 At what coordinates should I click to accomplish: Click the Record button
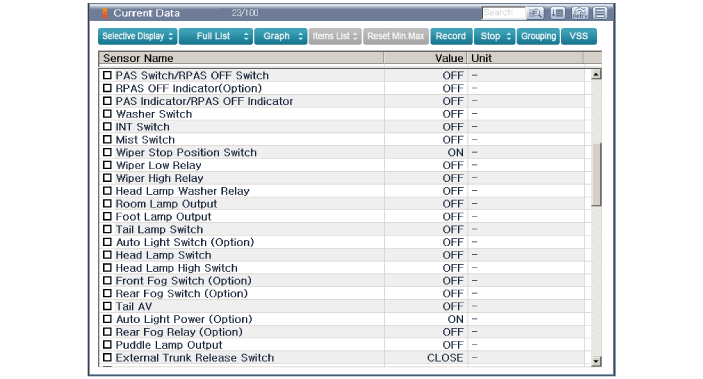[x=451, y=36]
